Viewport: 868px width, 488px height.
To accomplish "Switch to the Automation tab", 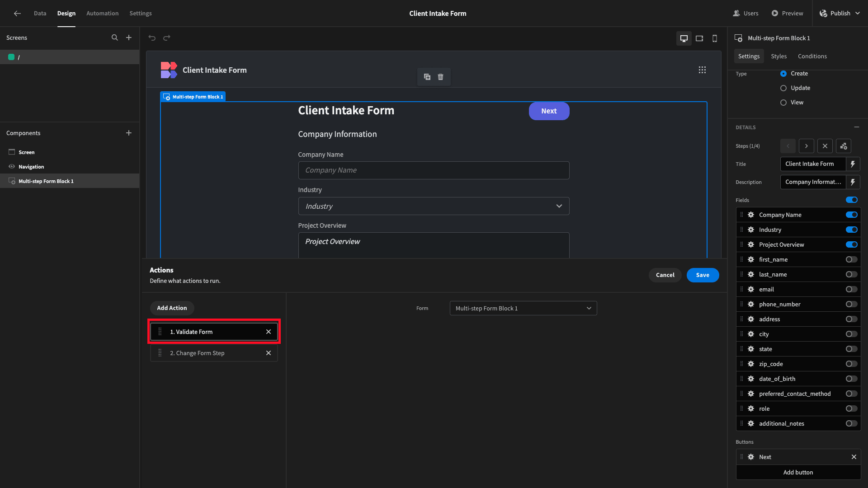I will pyautogui.click(x=102, y=14).
